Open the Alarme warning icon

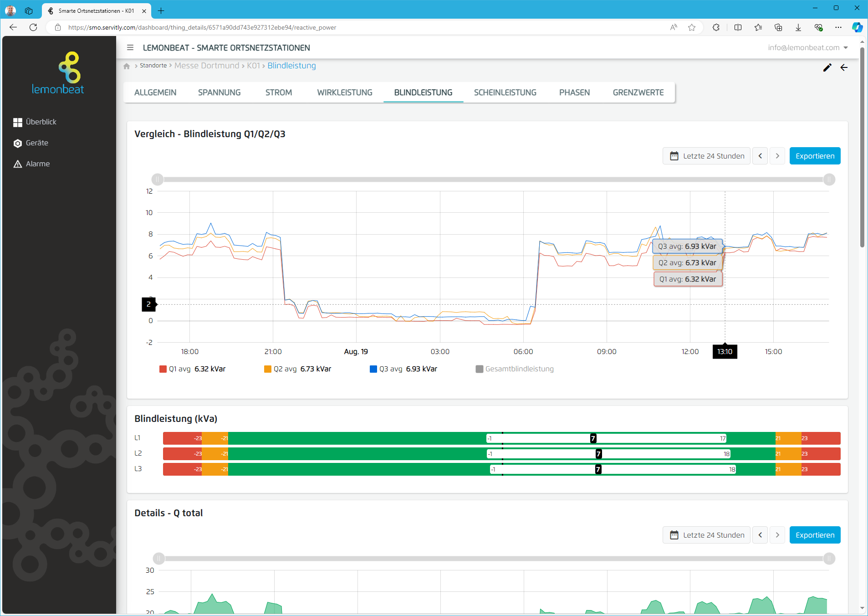pos(17,164)
